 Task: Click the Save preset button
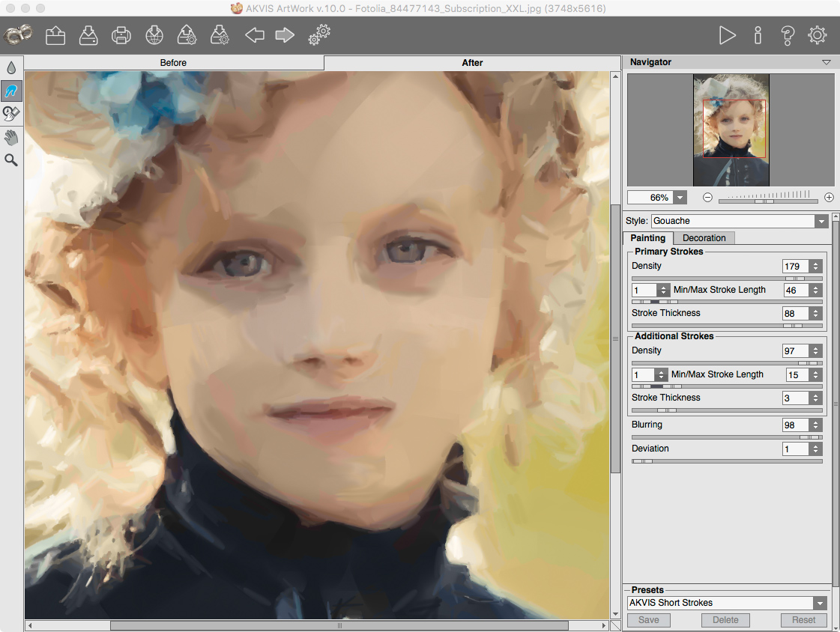click(649, 620)
